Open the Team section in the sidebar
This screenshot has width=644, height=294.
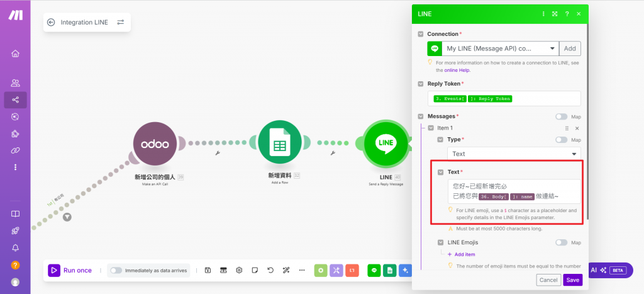click(15, 83)
